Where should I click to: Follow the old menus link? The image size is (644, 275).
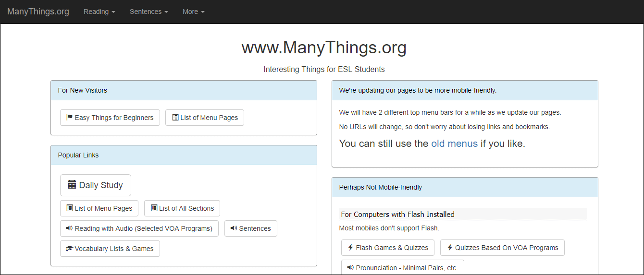454,143
